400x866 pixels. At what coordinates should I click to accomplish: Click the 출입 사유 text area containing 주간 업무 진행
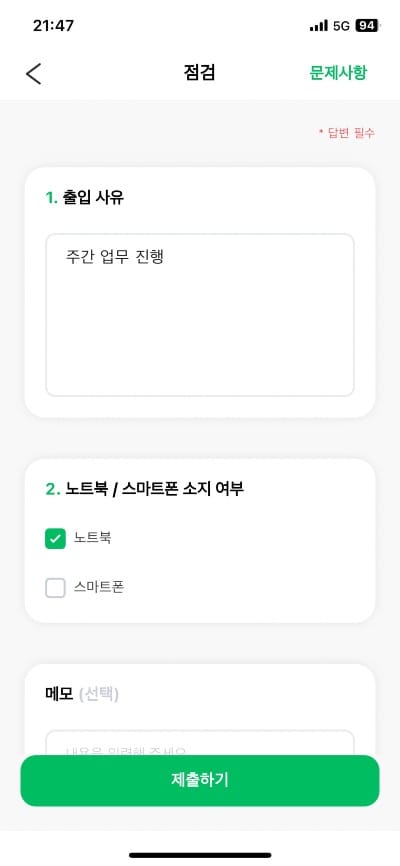tap(199, 315)
